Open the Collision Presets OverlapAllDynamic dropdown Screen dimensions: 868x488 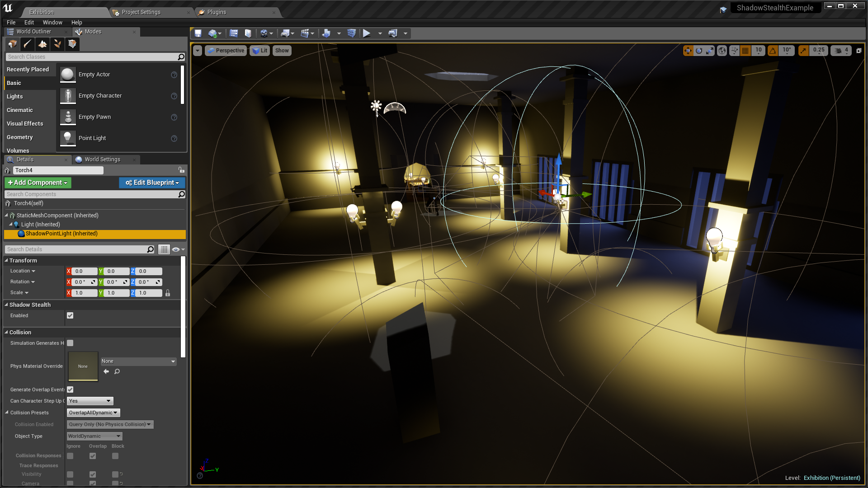[93, 412]
